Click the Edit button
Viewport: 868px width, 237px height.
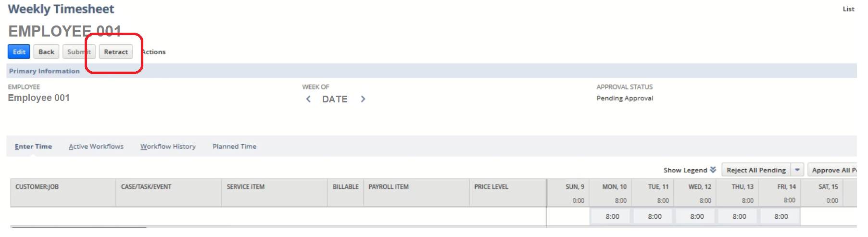(19, 51)
